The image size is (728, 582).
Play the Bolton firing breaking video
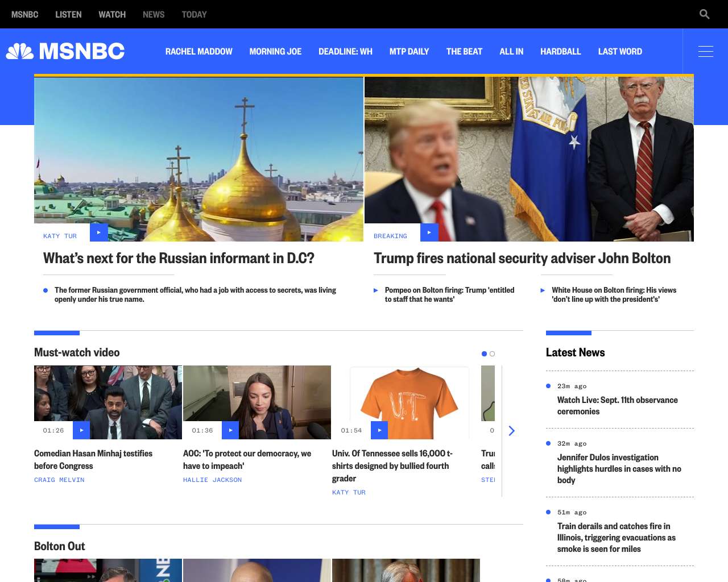429,232
